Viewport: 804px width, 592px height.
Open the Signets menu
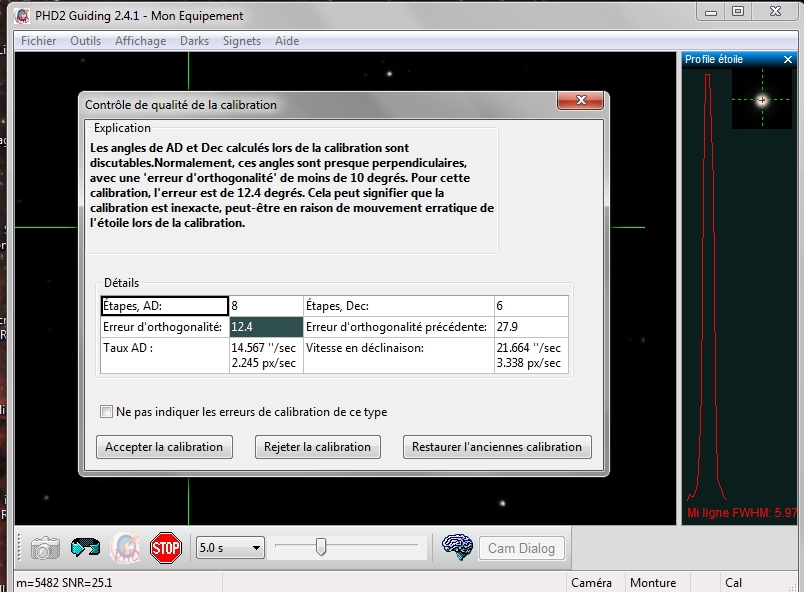coord(242,41)
